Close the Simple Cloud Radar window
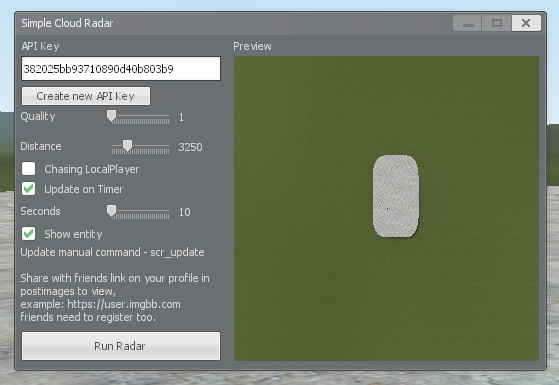Viewport: 559px width, 385px height. [x=526, y=23]
